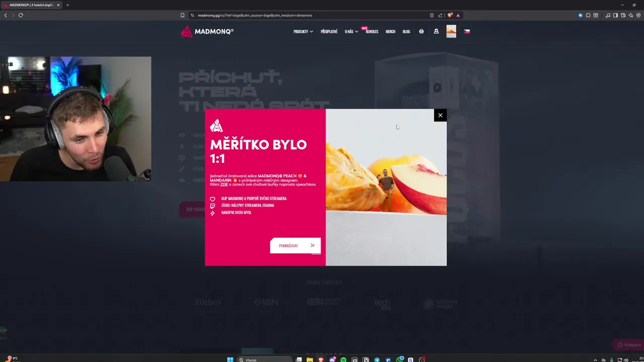
Task: Open File Explorer from the taskbar
Action: tap(310, 359)
